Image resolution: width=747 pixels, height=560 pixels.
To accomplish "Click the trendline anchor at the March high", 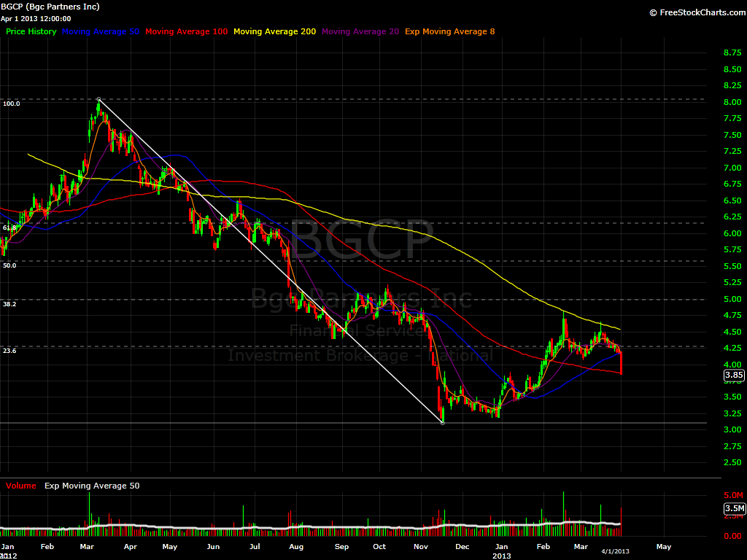I will pos(98,99).
